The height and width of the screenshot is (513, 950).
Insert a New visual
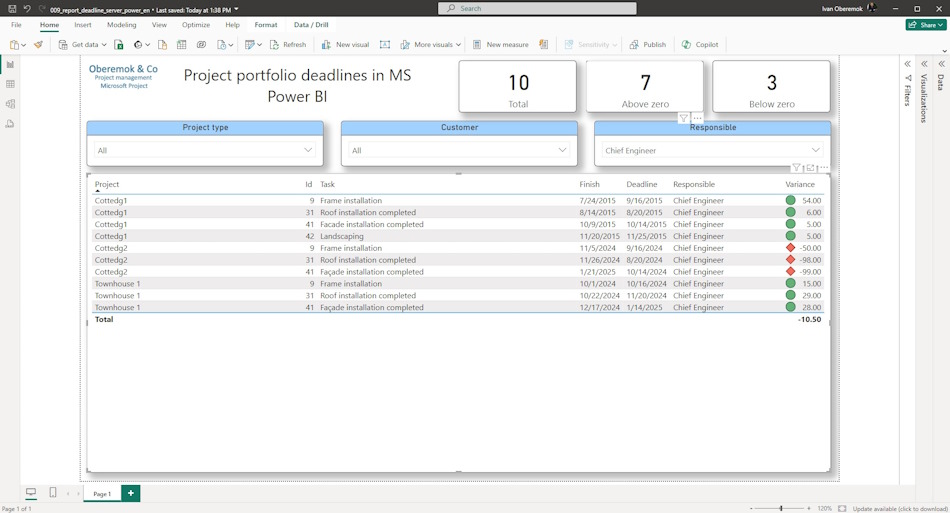(345, 45)
